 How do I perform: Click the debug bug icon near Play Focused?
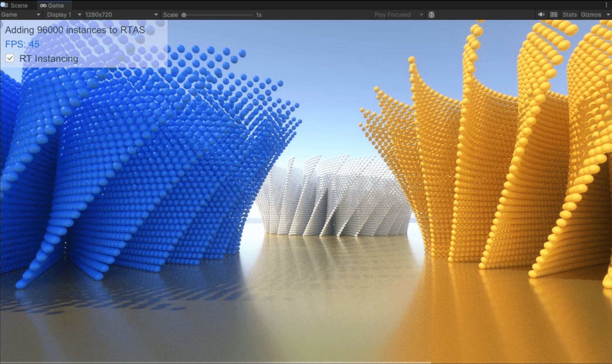(x=432, y=14)
